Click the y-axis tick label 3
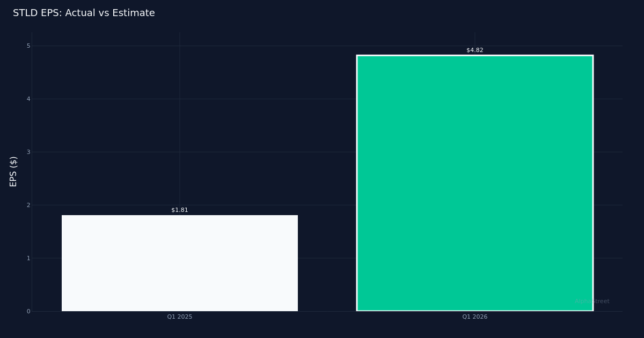The height and width of the screenshot is (338, 644). tap(28, 152)
